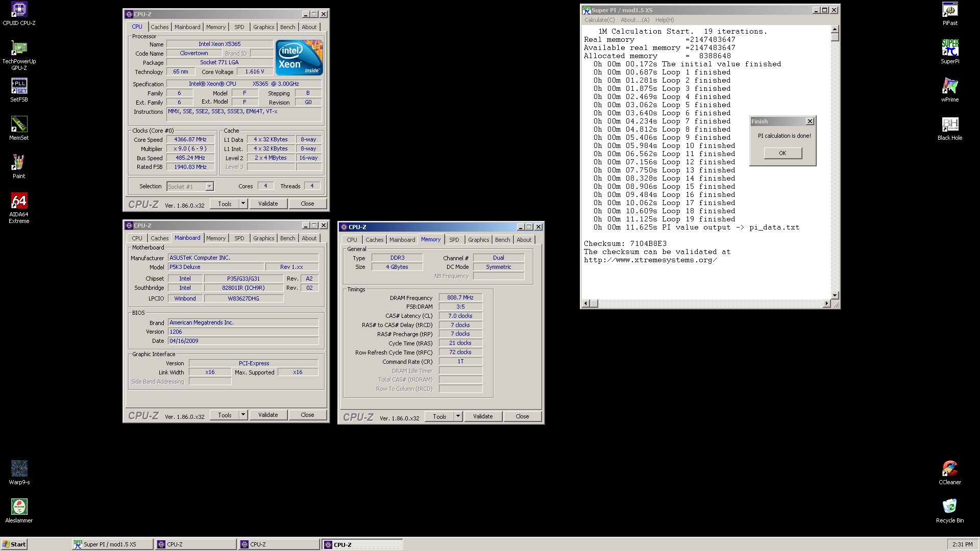Open About menu in Super PI

click(x=635, y=20)
